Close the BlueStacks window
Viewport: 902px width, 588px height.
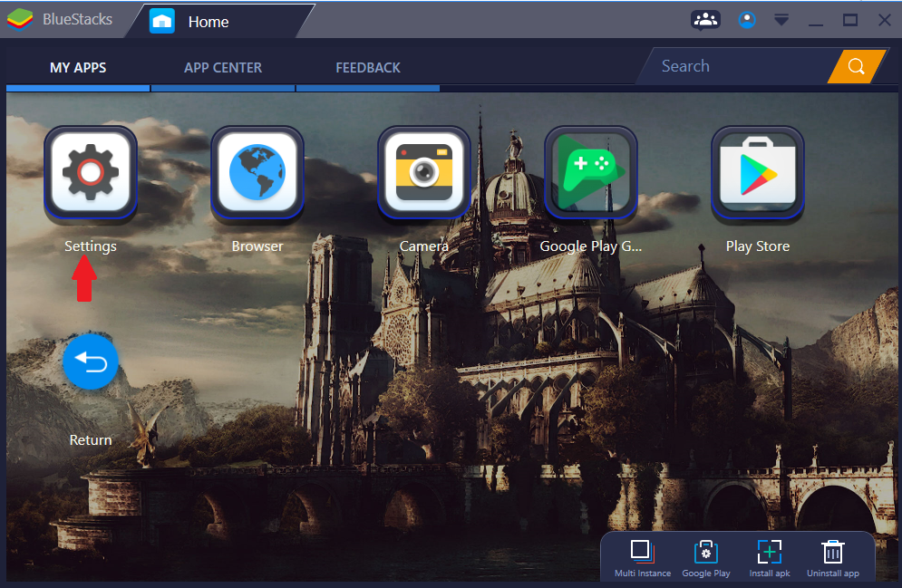(885, 21)
